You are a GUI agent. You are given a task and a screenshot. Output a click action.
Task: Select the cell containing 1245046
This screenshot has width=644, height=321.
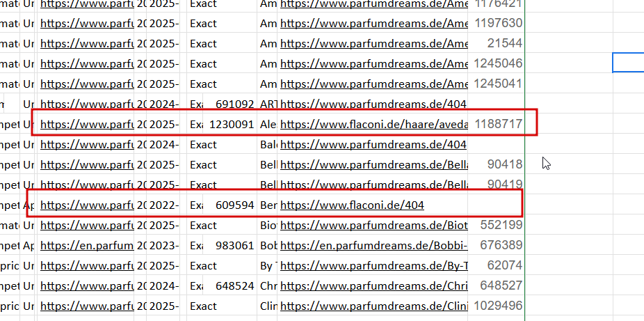[x=497, y=63]
